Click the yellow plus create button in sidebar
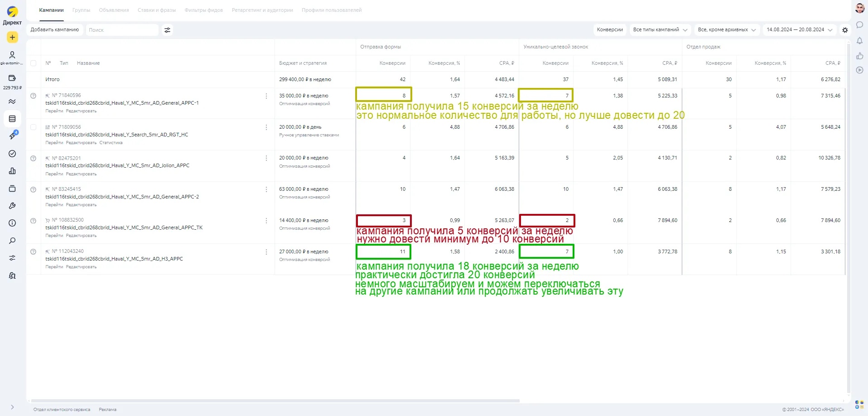The height and width of the screenshot is (416, 868). [12, 37]
